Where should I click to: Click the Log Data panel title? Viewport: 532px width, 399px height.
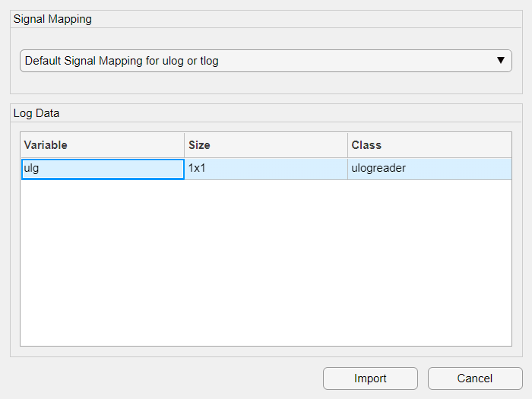(36, 113)
